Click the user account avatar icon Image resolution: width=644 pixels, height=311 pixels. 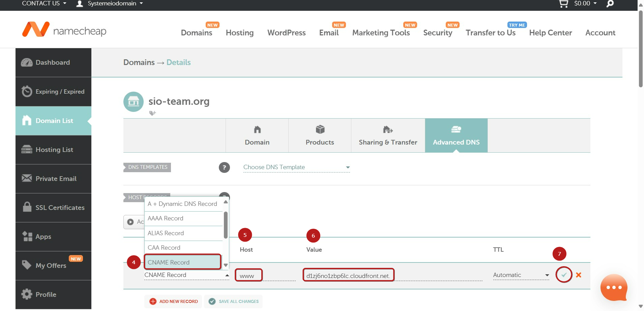[x=80, y=4]
